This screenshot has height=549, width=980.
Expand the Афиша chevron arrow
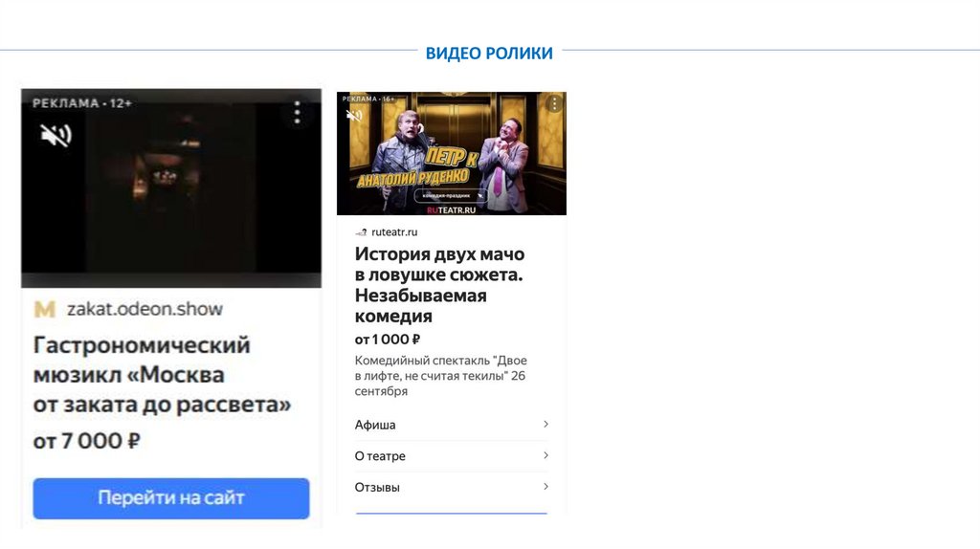pyautogui.click(x=546, y=424)
